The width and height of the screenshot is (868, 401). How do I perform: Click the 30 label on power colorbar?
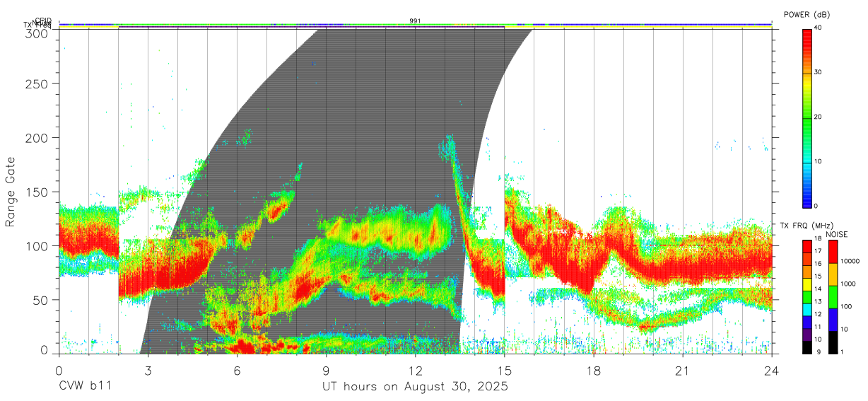[x=818, y=72]
